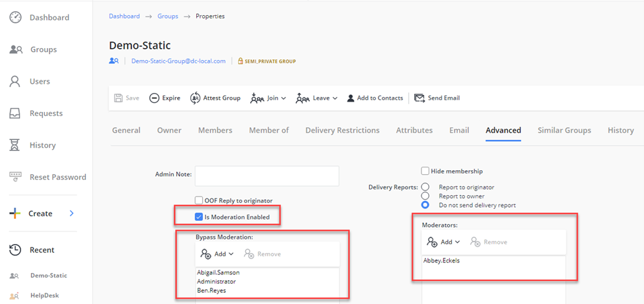
Task: Uncheck Is Moderation Enabled checkbox
Action: pos(199,217)
